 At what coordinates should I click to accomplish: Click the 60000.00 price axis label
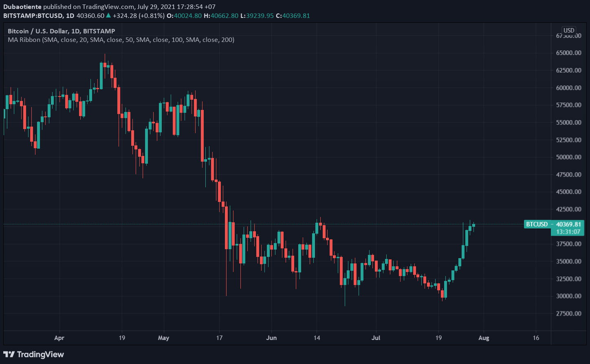569,88
